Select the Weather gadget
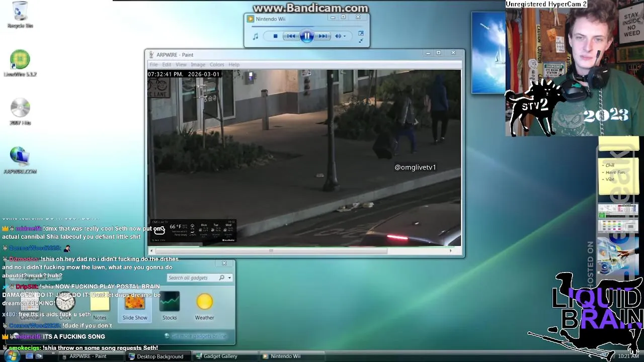644x362 pixels. (x=204, y=307)
